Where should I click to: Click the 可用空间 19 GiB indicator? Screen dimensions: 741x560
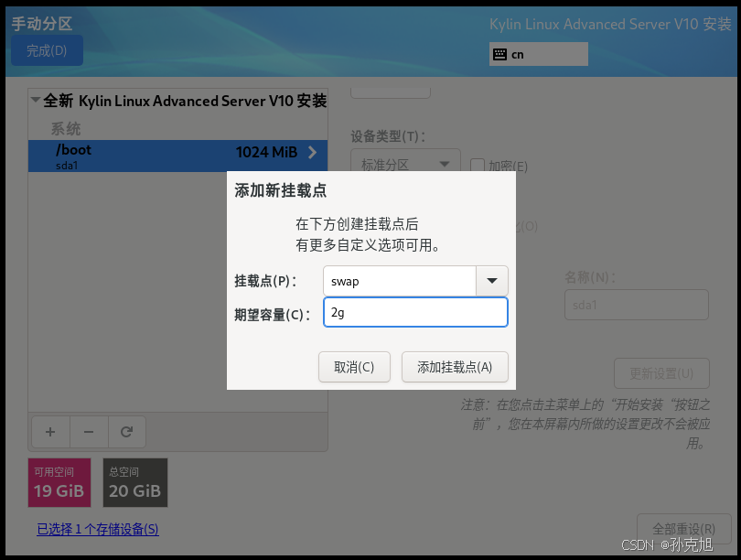point(59,482)
